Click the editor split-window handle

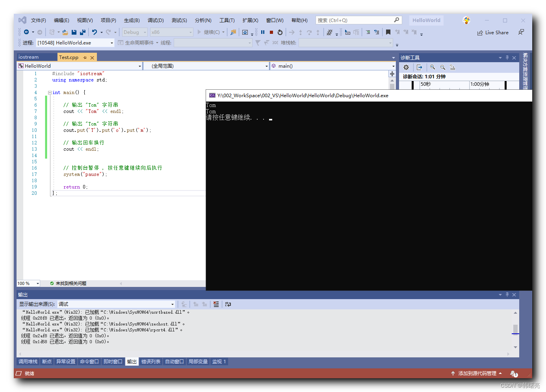coord(392,74)
